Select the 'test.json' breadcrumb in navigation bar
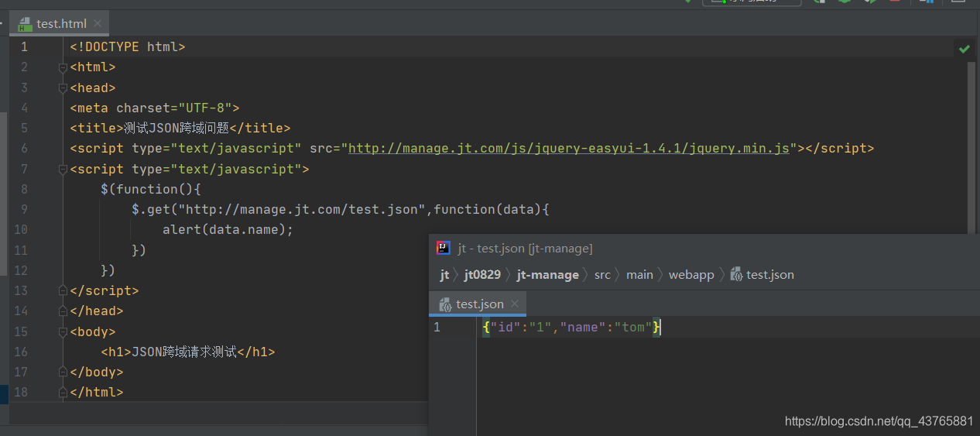Viewport: 980px width, 436px height. click(769, 275)
